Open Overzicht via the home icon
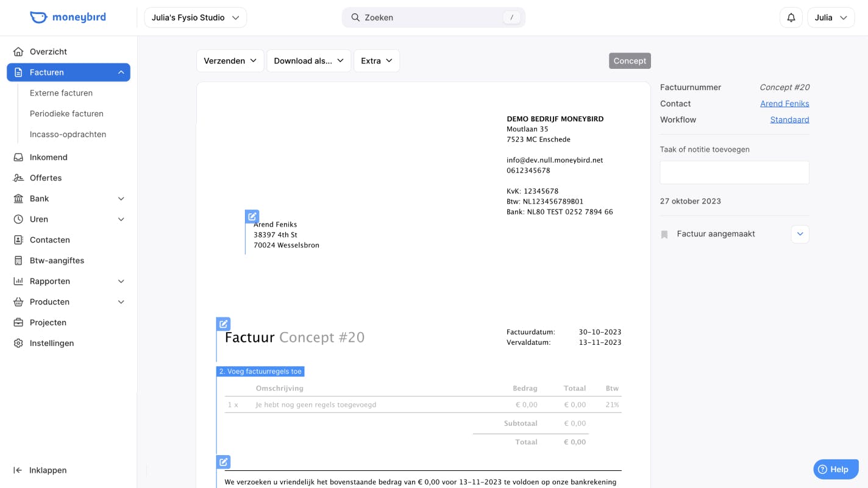 point(18,52)
